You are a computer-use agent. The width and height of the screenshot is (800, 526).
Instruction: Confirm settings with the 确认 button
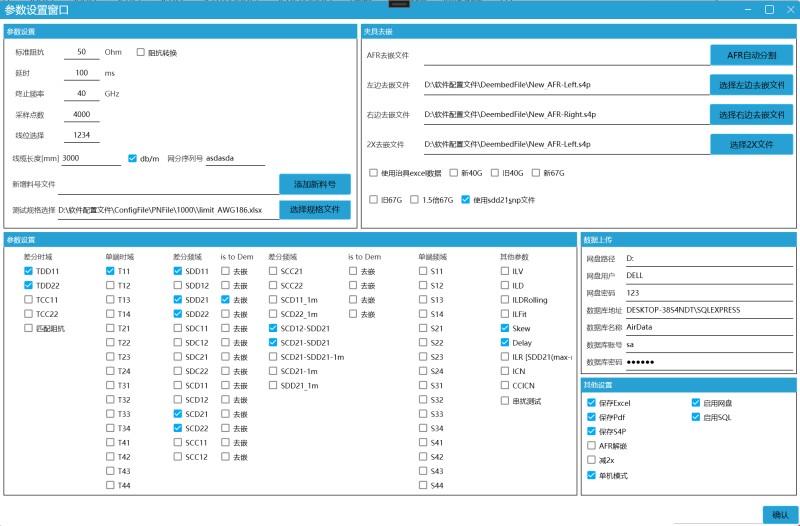[x=780, y=514]
